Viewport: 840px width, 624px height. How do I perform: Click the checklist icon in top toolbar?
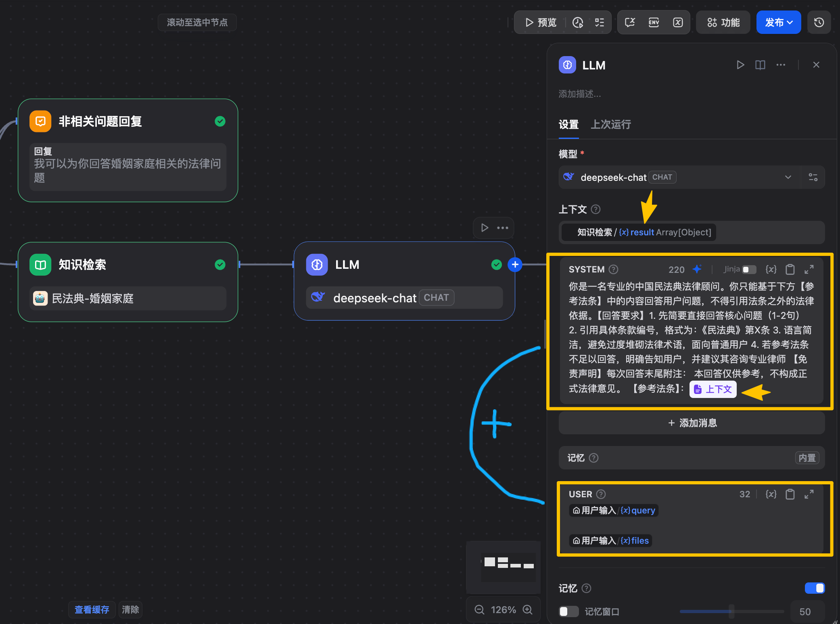[600, 22]
